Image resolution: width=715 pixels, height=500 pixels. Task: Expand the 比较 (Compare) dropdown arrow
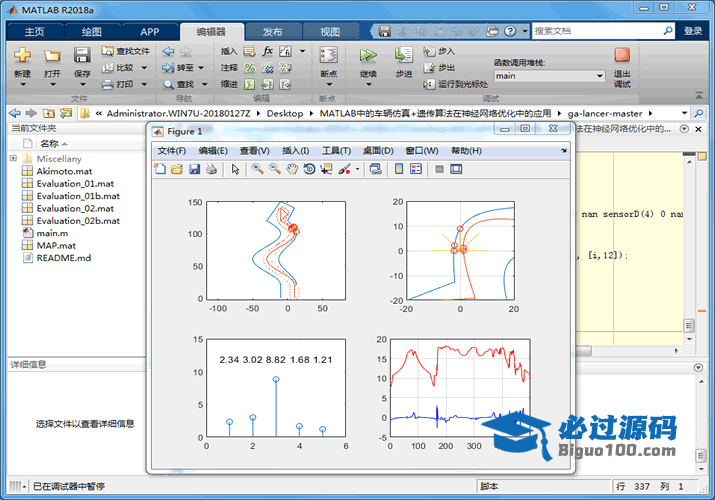[144, 68]
